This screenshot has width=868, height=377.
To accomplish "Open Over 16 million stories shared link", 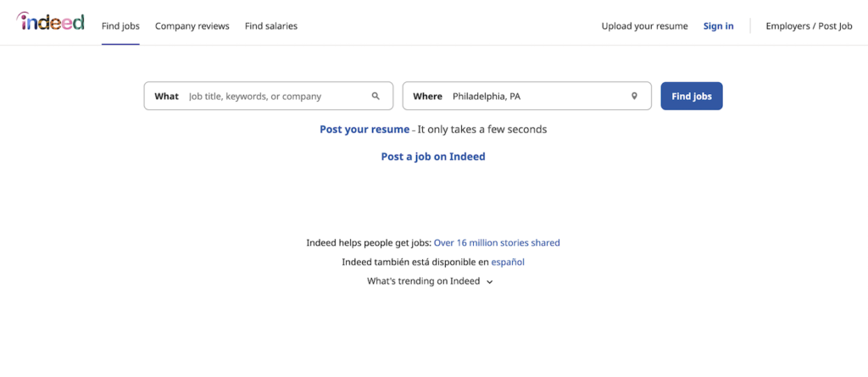I will [497, 242].
